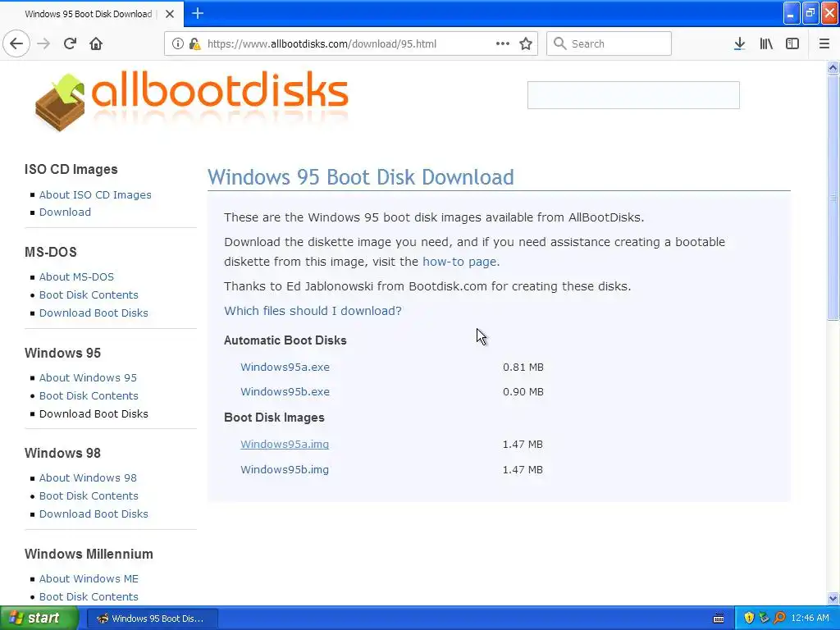Download Windows95a.exe

[x=285, y=367]
